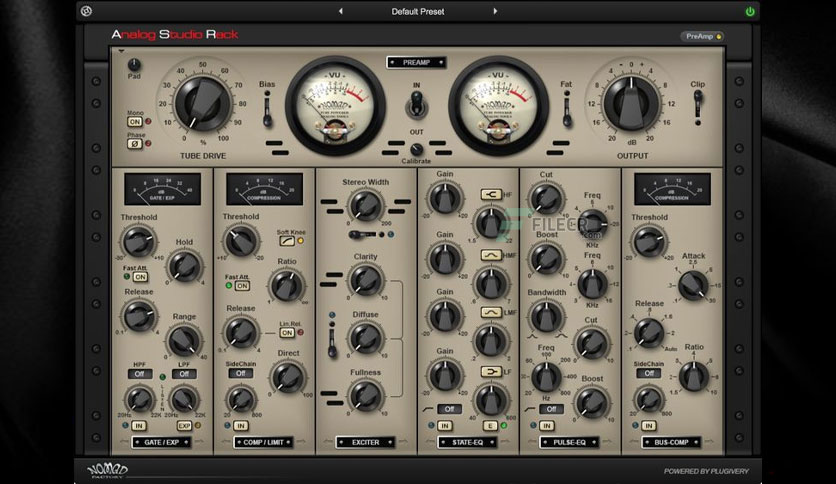
Task: Go to the next preset arrow
Action: coord(495,11)
